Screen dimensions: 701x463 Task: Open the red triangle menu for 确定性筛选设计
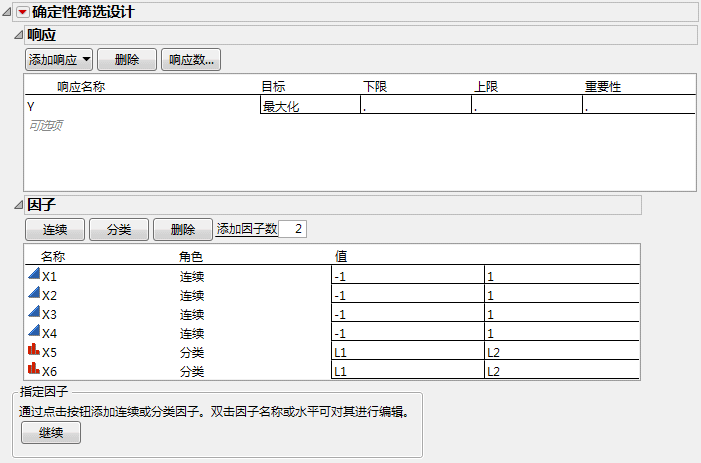point(22,12)
